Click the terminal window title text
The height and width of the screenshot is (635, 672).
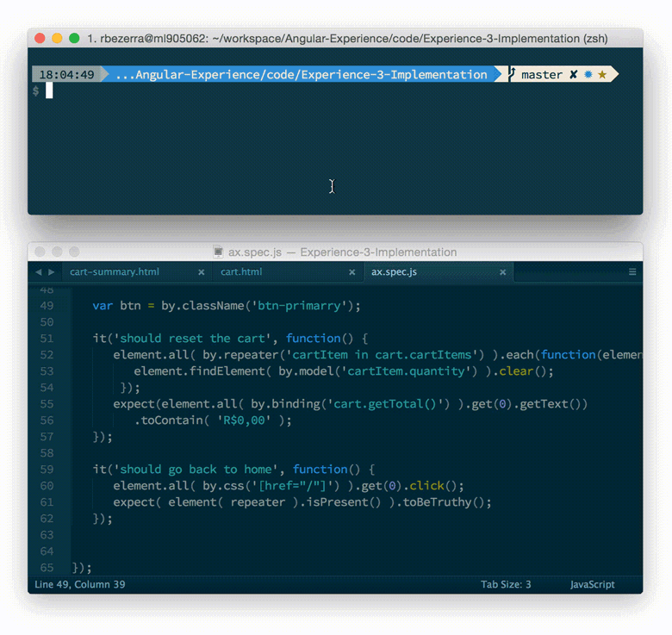pos(347,39)
